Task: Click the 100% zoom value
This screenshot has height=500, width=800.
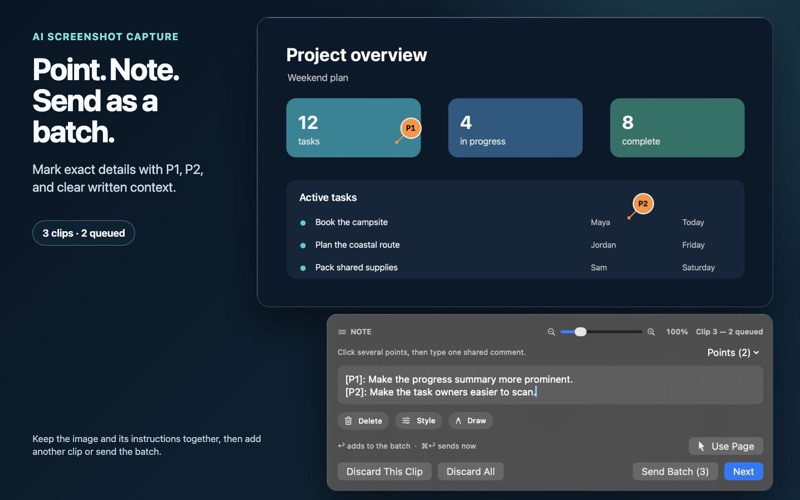Action: [677, 332]
